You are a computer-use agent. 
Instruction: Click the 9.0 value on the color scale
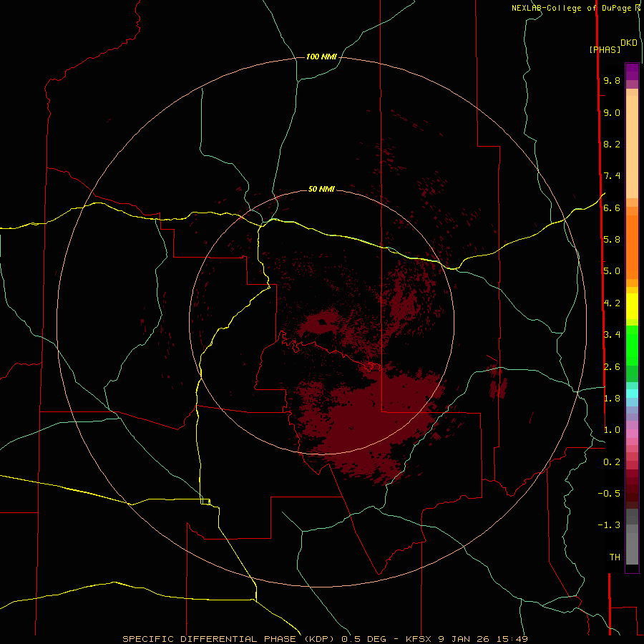(x=612, y=112)
